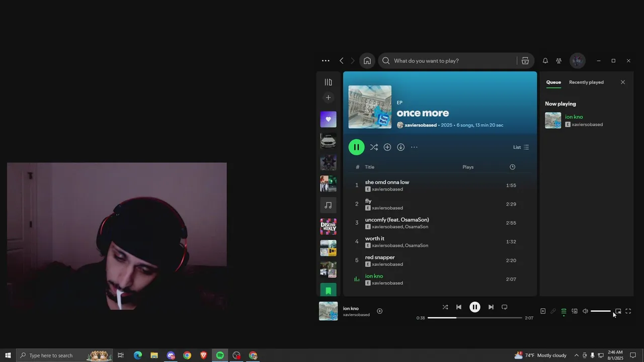Enter full screen mode
The width and height of the screenshot is (644, 362).
pos(628,311)
